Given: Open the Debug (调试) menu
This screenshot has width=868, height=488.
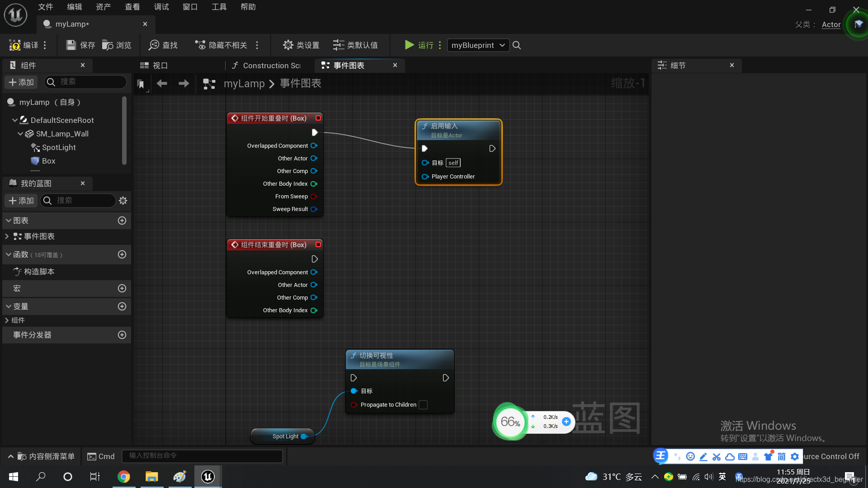Looking at the screenshot, I should 161,7.
